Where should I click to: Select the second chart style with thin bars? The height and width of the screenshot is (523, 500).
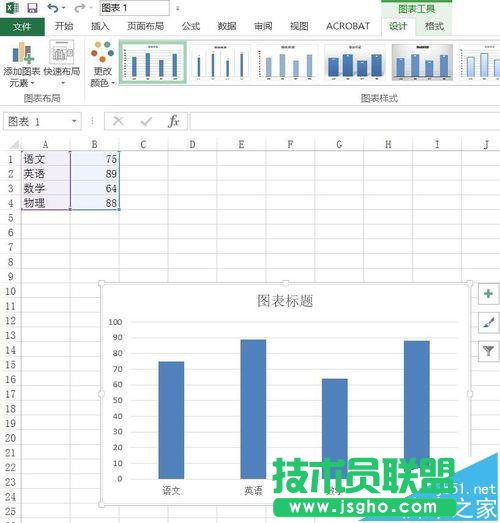point(220,63)
